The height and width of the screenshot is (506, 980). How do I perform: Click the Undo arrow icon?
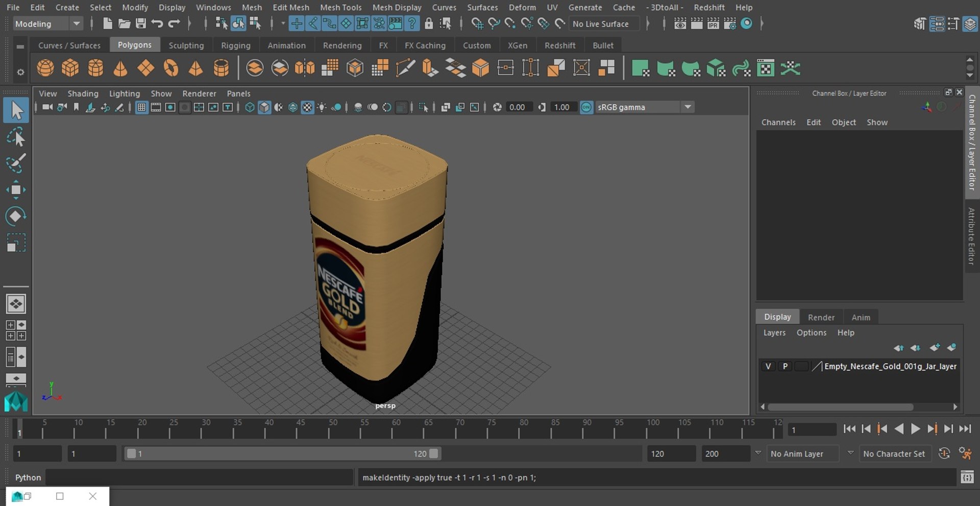click(x=157, y=23)
